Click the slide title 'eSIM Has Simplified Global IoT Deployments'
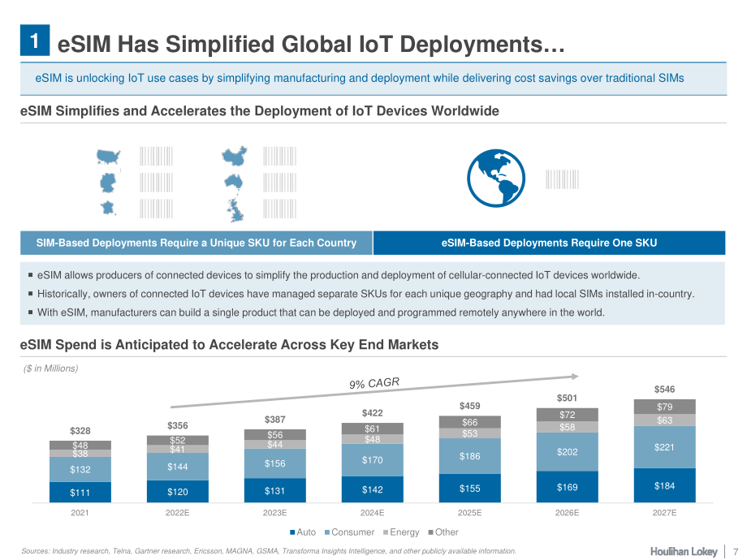The image size is (747, 560). pyautogui.click(x=311, y=45)
